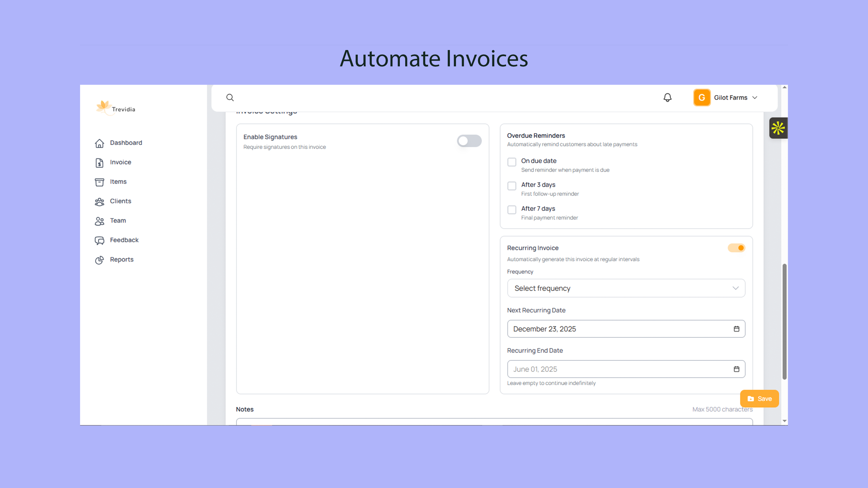Check the On due date reminder
Screen dimensions: 868x488
pyautogui.click(x=512, y=162)
